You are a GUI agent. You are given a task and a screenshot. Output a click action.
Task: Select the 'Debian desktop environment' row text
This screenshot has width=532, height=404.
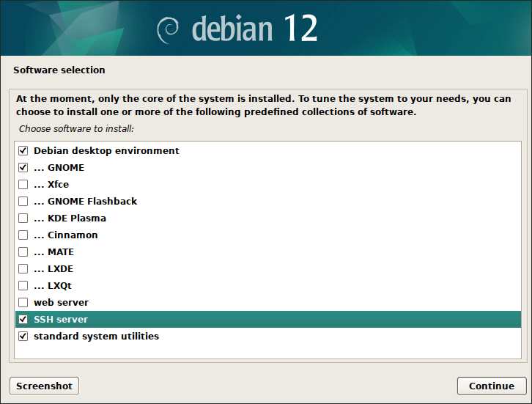[106, 151]
